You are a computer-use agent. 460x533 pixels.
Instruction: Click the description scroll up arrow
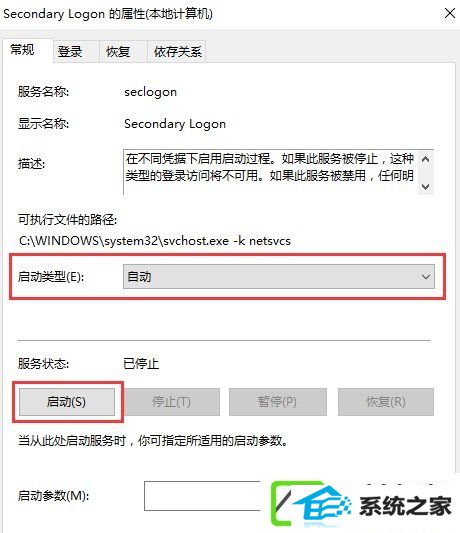(426, 159)
